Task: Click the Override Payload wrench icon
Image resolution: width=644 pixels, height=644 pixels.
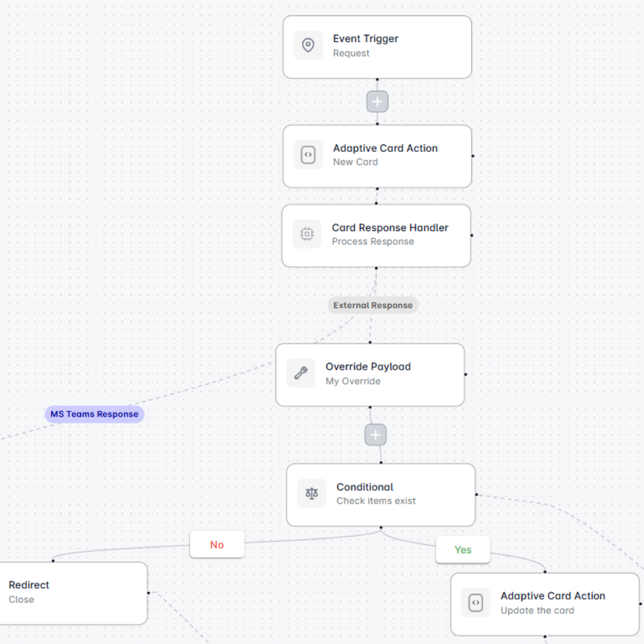Action: click(x=301, y=373)
